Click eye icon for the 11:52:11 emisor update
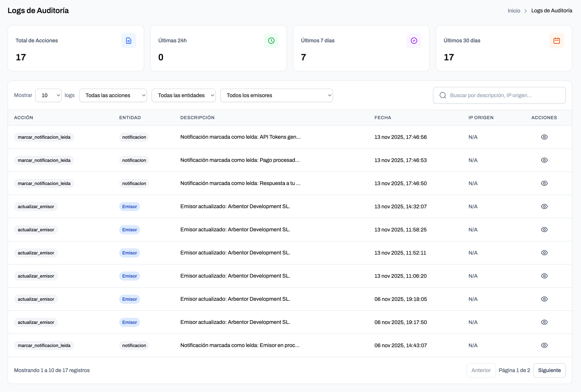This screenshot has width=581, height=392. point(544,253)
